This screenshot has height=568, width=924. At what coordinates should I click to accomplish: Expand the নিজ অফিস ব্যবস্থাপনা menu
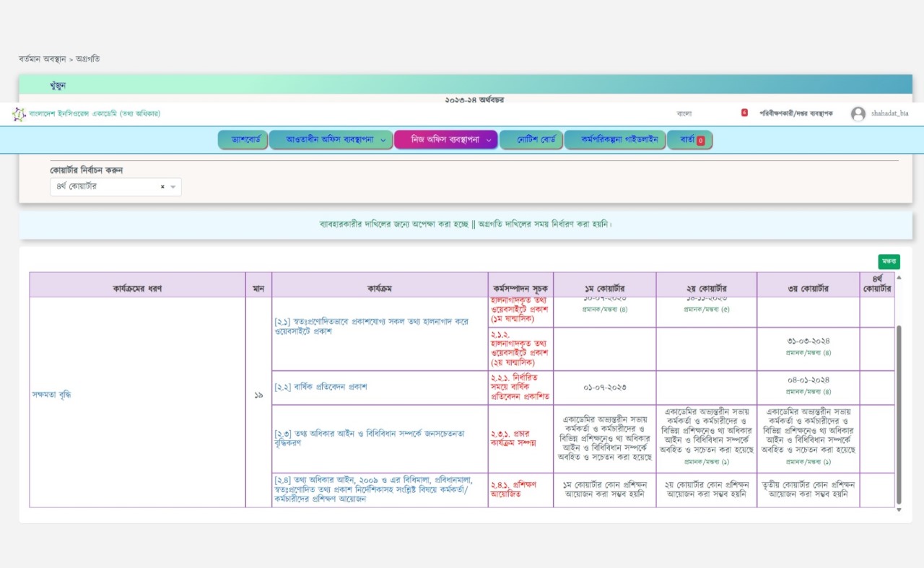click(x=445, y=140)
